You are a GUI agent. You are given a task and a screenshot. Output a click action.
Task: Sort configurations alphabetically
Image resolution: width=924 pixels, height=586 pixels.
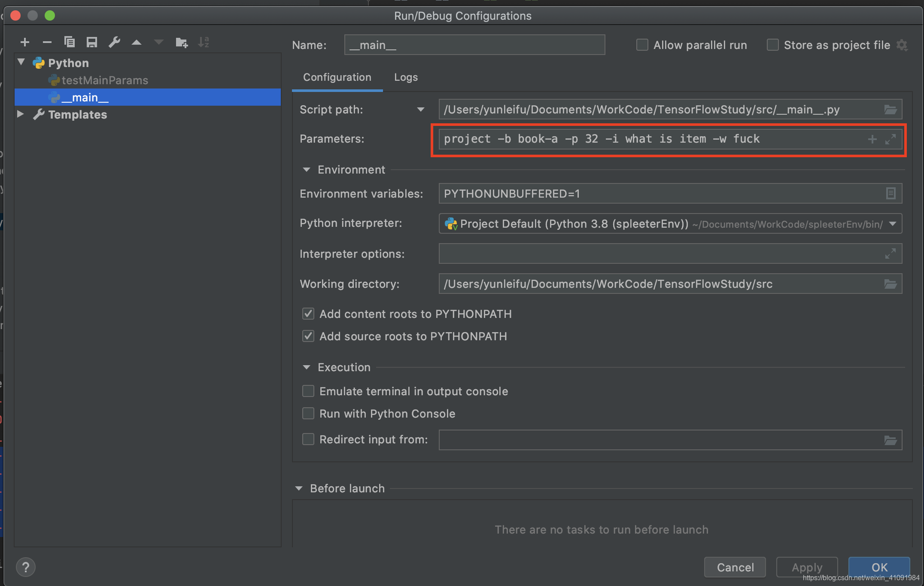tap(203, 42)
